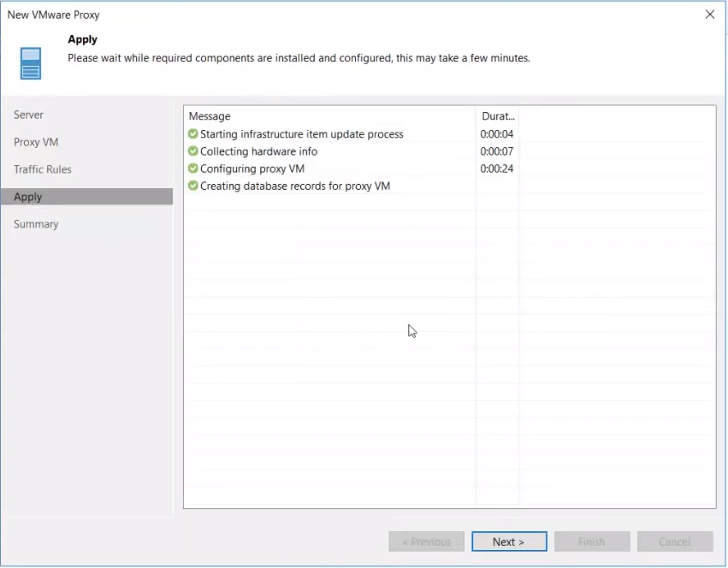The width and height of the screenshot is (728, 568).
Task: Click the Next button
Action: click(509, 541)
